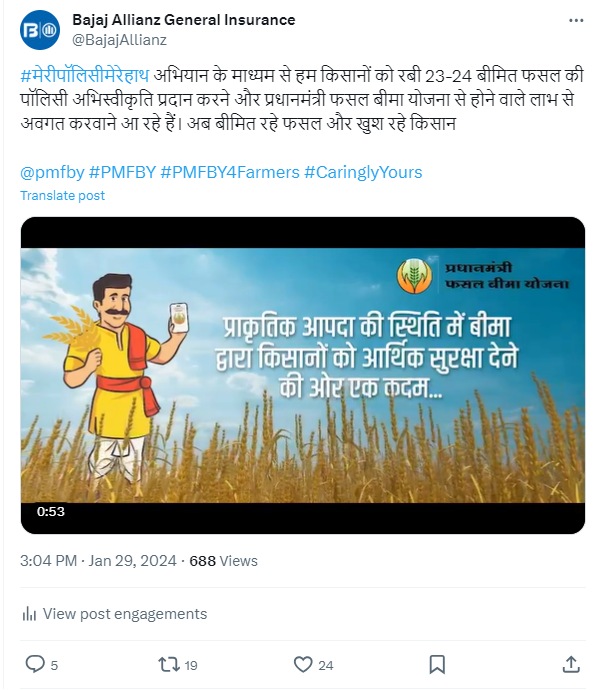Open the #PMFBY4Farmers hashtag

[x=230, y=172]
